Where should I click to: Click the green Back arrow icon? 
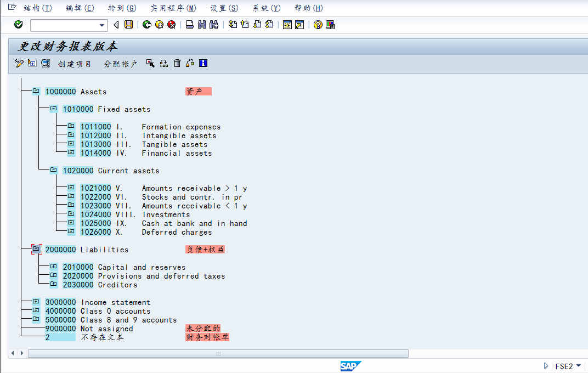tap(147, 25)
